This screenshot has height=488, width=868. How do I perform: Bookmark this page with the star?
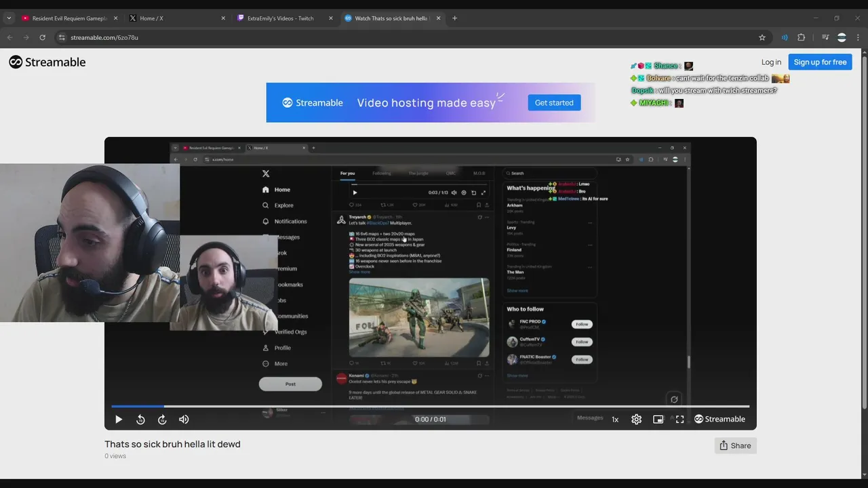pyautogui.click(x=762, y=37)
